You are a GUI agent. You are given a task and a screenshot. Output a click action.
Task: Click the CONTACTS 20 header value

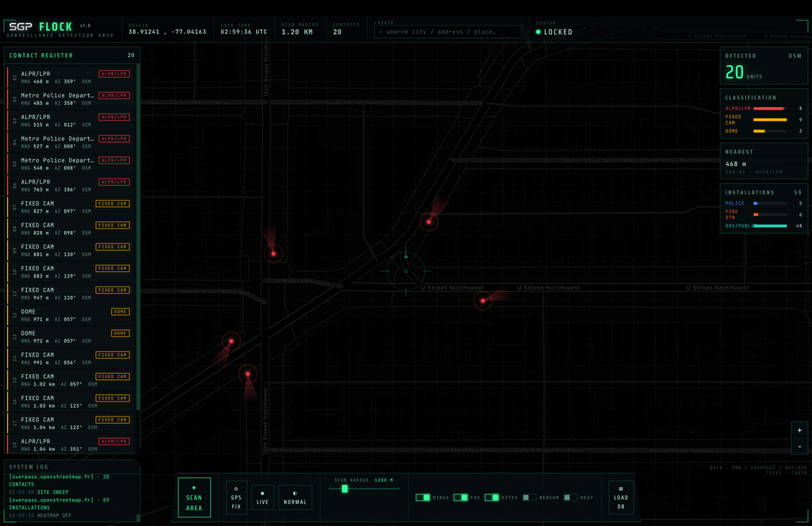tap(337, 32)
